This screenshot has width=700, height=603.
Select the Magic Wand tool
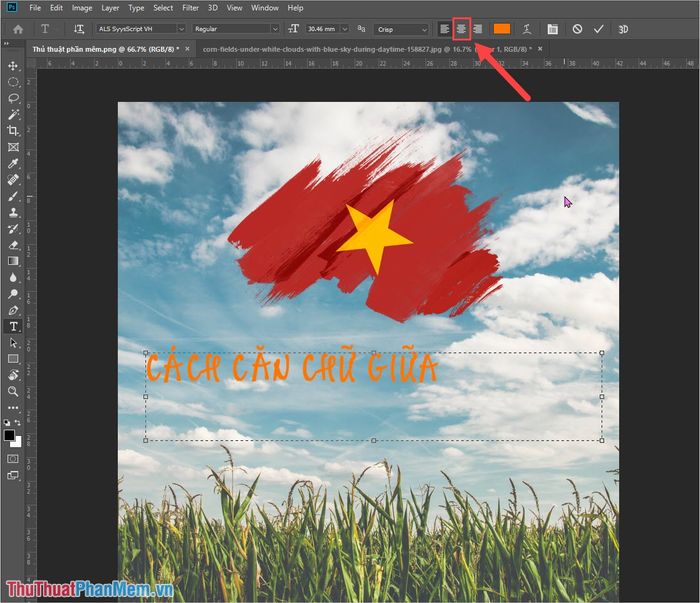click(x=13, y=114)
